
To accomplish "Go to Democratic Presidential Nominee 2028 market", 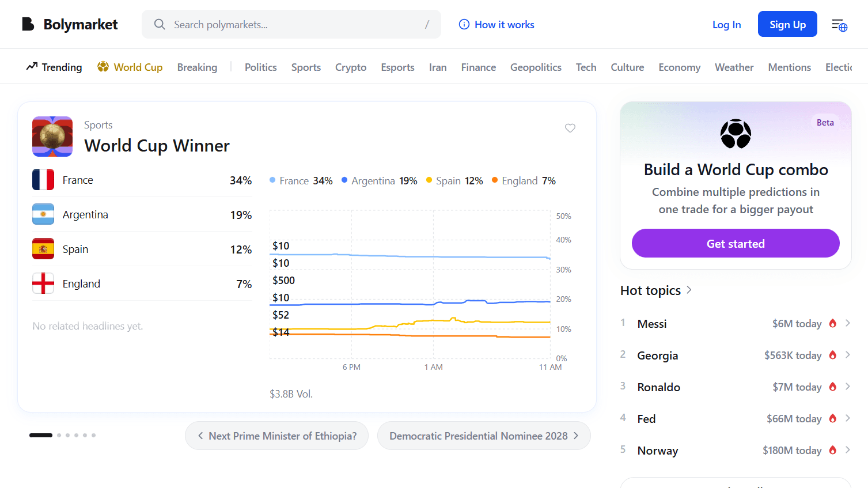I will pyautogui.click(x=484, y=436).
